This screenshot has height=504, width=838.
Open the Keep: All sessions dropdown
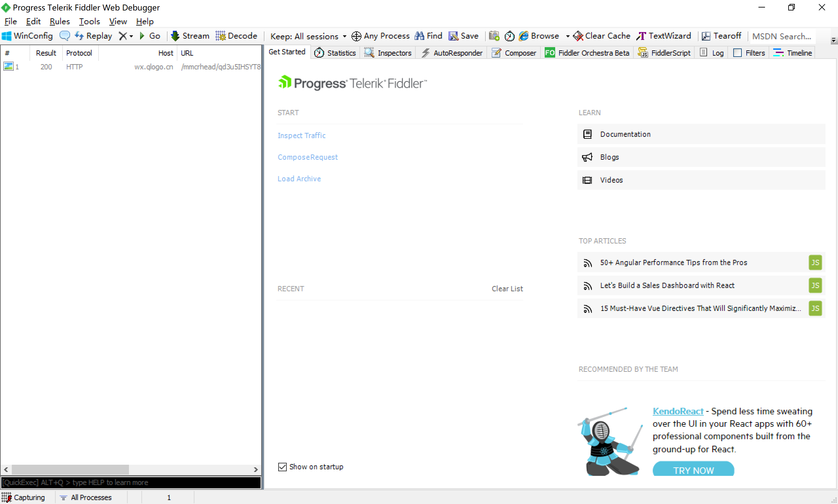click(x=308, y=36)
